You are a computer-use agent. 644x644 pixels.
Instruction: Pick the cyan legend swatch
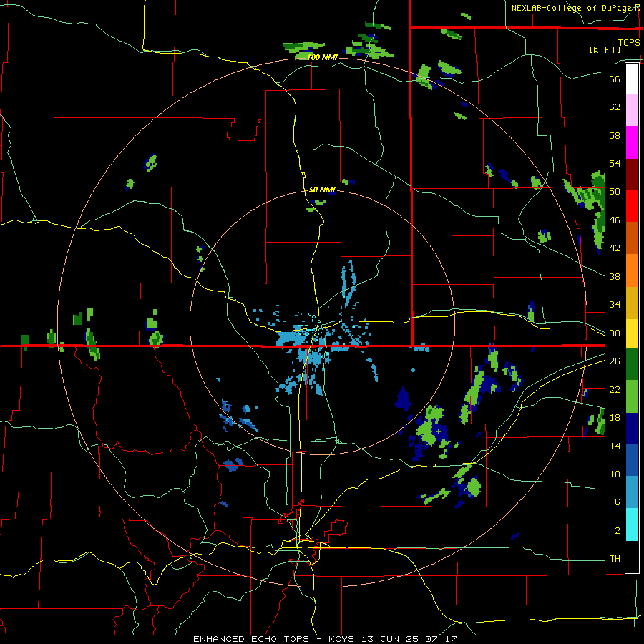632,525
